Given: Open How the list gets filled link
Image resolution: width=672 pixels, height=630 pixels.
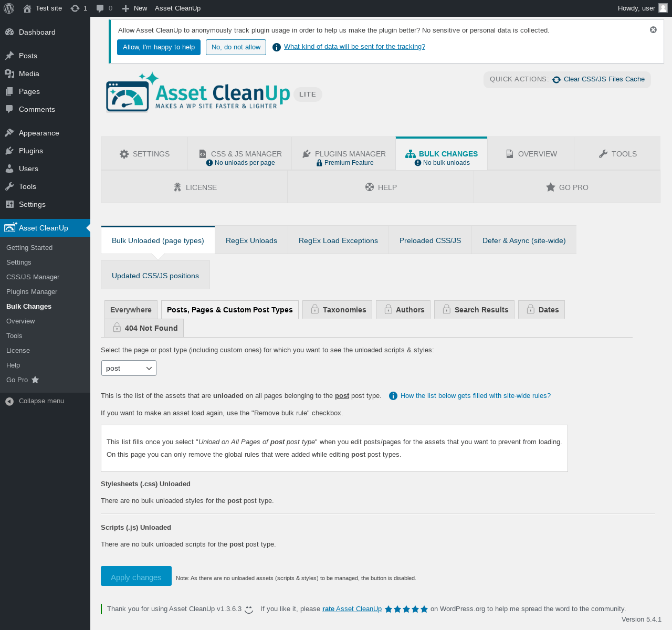Looking at the screenshot, I should click(x=476, y=396).
